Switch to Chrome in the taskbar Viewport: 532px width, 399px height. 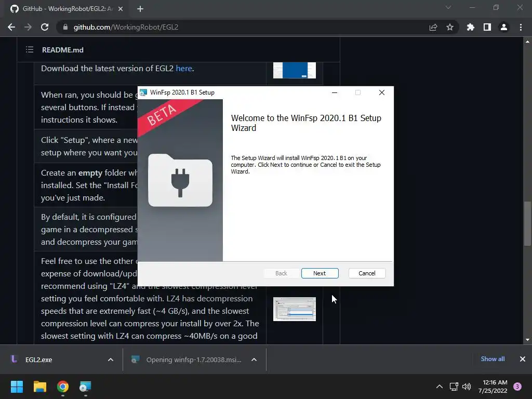63,387
